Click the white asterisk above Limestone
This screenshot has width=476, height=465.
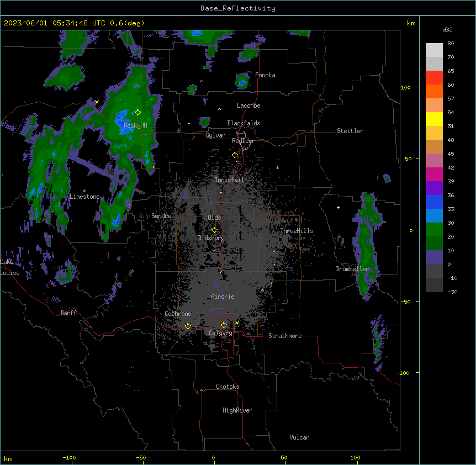(84, 191)
